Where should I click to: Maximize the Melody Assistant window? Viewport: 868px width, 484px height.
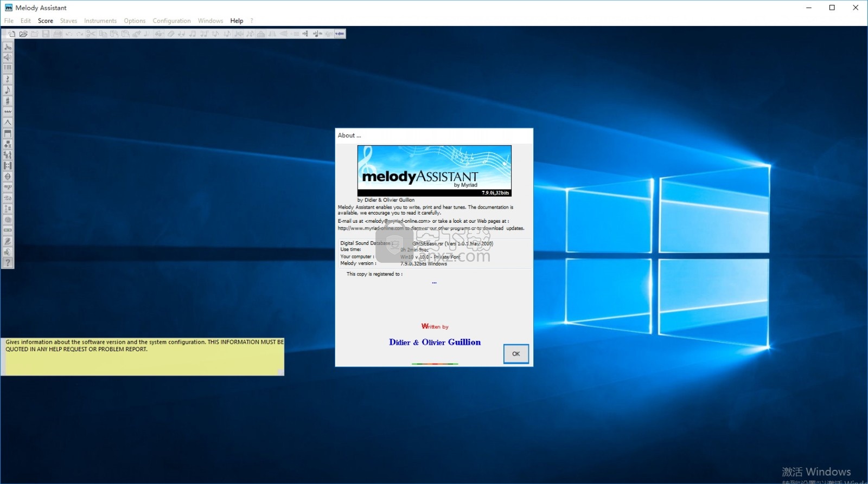tap(832, 8)
